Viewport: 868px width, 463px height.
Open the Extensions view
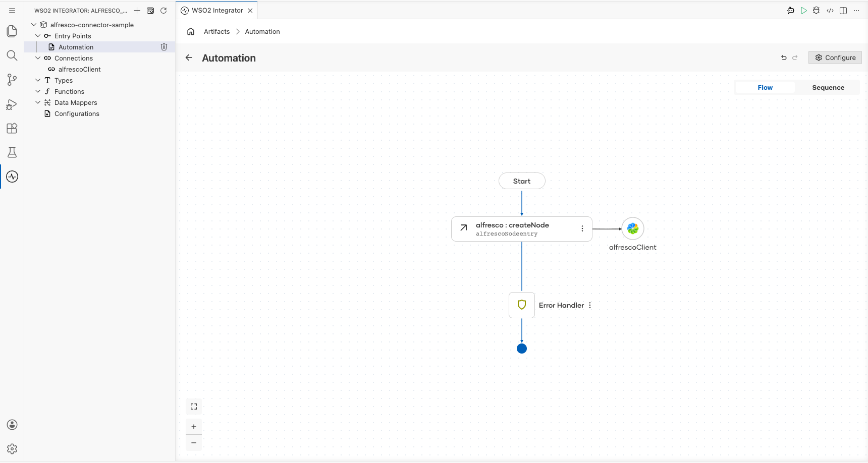pos(12,128)
